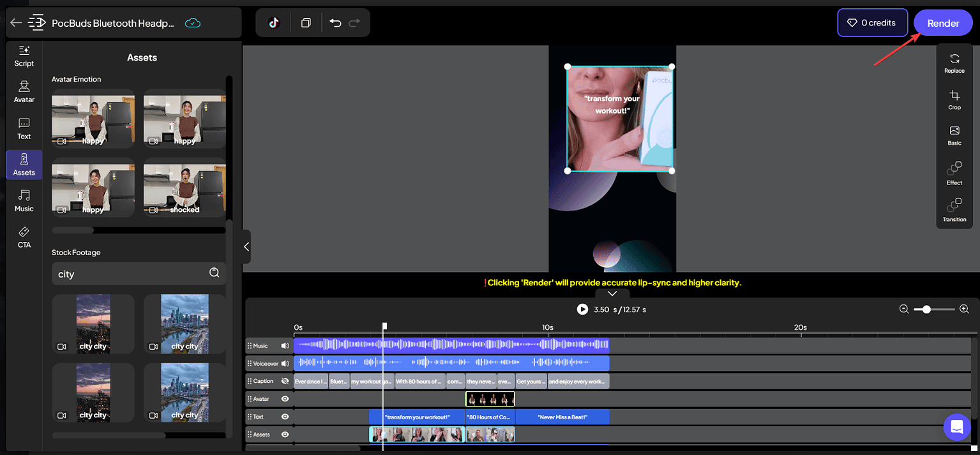980x455 pixels.
Task: Click the timeline zoom slider handle
Action: pos(926,309)
